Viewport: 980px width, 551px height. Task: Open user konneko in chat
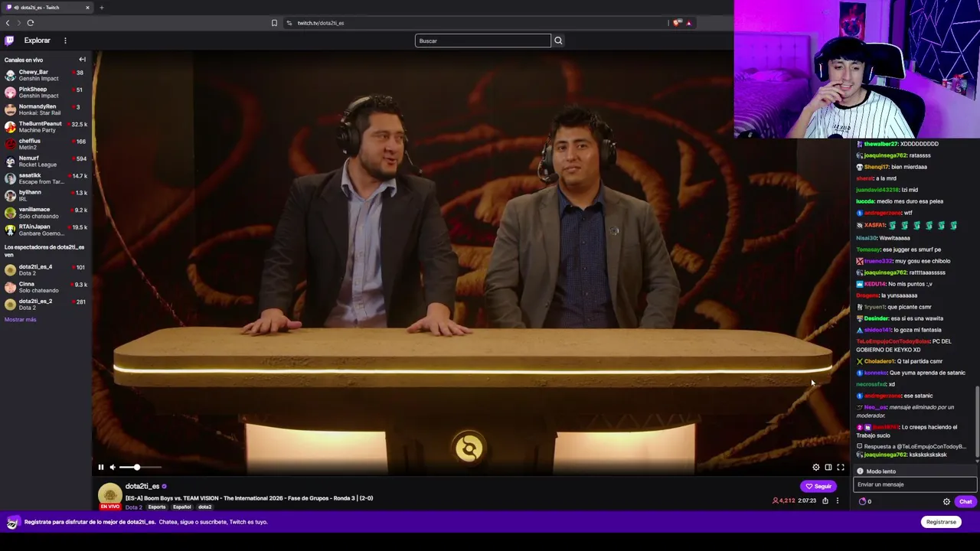pos(876,373)
